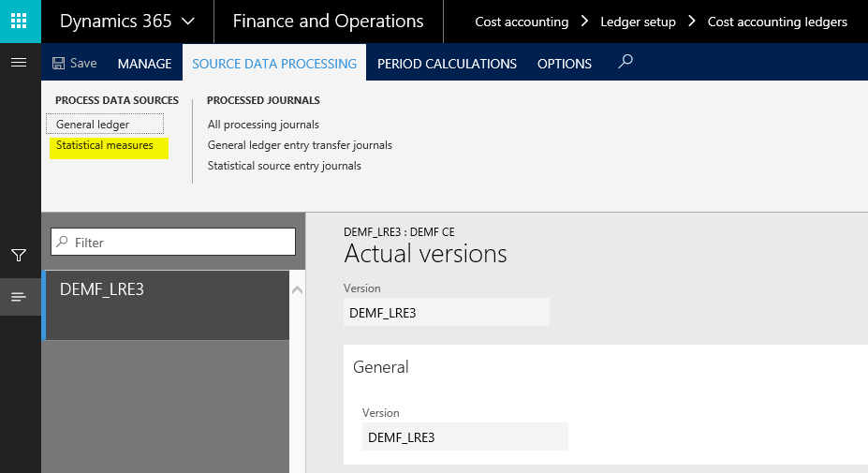Click the Save button
The image size is (868, 473).
pos(75,64)
